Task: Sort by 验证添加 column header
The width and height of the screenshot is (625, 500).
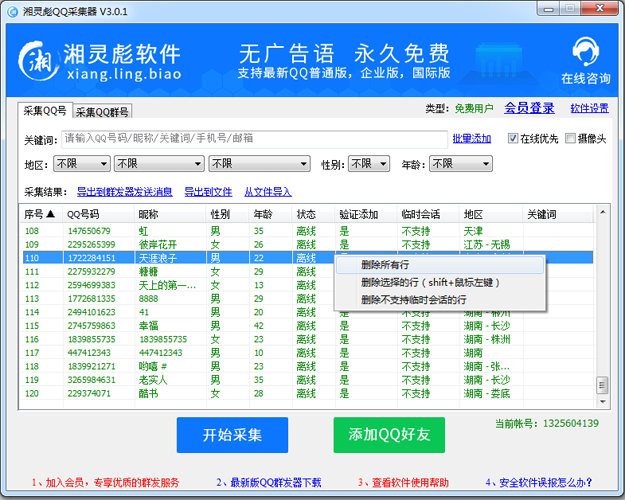Action: click(366, 215)
